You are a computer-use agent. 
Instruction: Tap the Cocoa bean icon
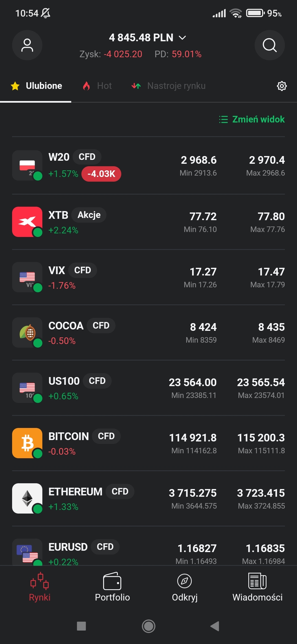[27, 332]
